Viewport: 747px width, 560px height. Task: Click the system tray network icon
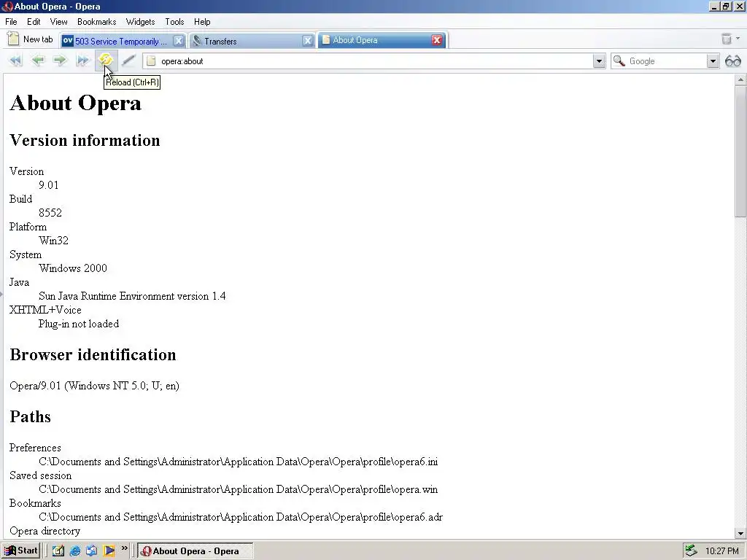(x=691, y=551)
